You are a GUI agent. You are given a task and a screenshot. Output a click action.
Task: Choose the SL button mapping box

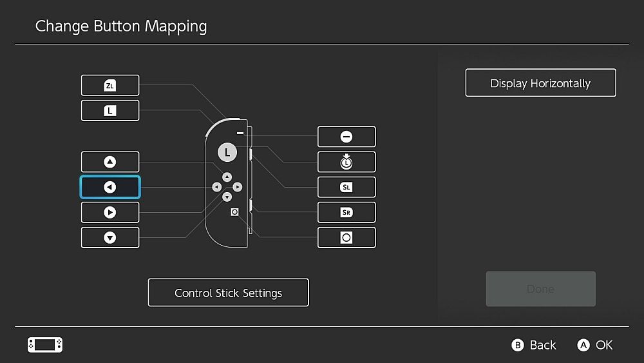coord(346,187)
